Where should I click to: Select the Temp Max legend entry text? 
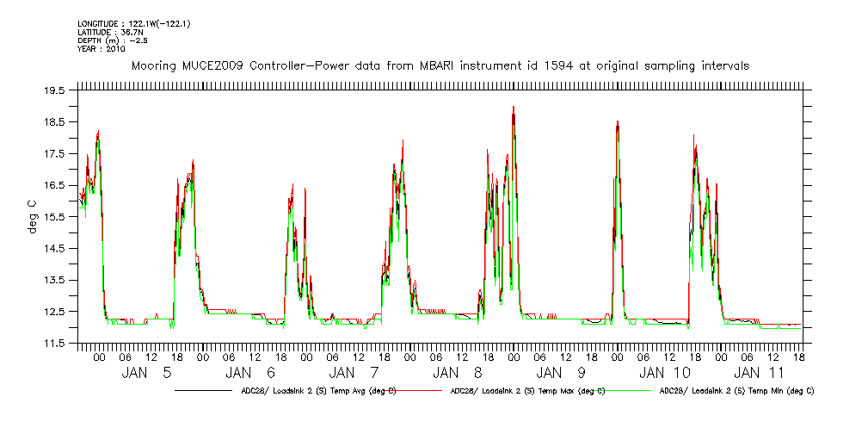tap(526, 391)
